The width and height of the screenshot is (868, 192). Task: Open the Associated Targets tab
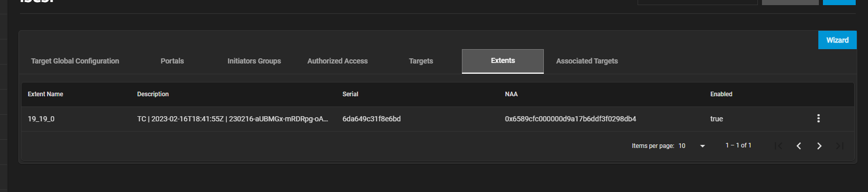587,61
